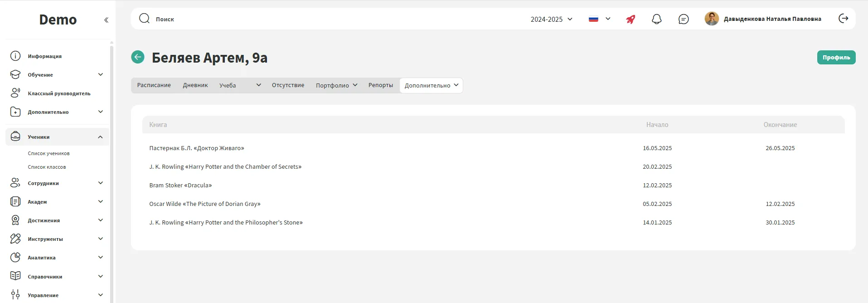Open the language flag dropdown
Screen dimensions: 868x303
pyautogui.click(x=599, y=19)
